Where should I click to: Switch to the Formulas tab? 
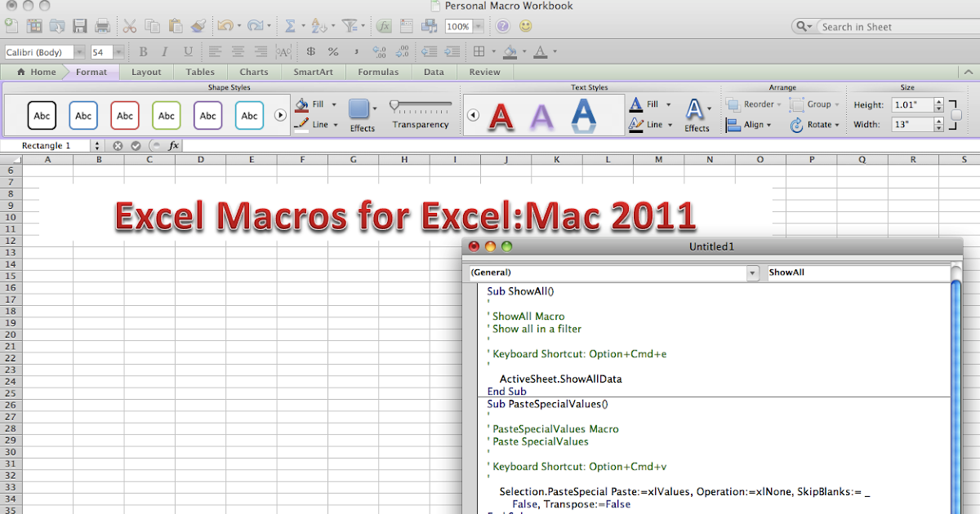pyautogui.click(x=378, y=72)
